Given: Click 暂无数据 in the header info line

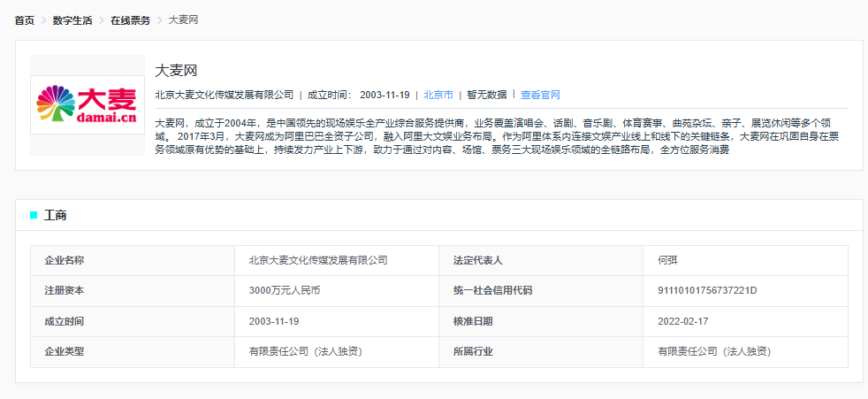Looking at the screenshot, I should [486, 95].
